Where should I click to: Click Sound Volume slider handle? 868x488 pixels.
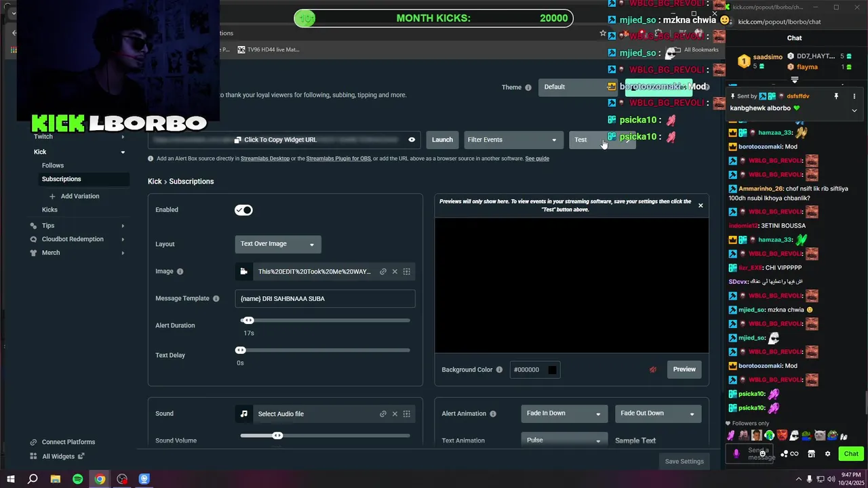277,435
